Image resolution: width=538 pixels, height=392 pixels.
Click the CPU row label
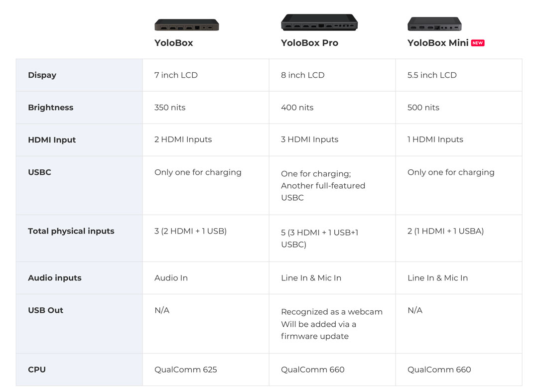[x=37, y=370]
